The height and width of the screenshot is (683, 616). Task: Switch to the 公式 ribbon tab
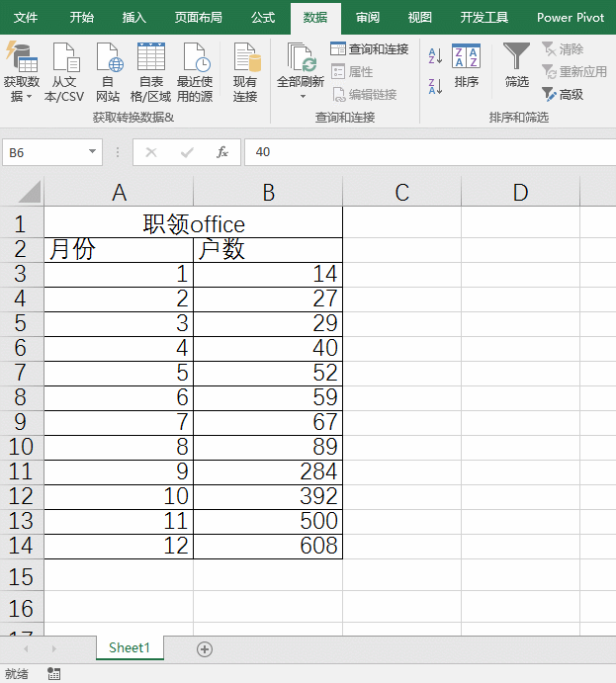click(263, 18)
